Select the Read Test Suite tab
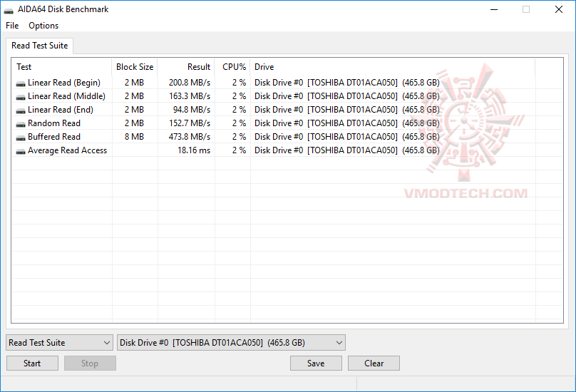Image resolution: width=576 pixels, height=392 pixels. [x=40, y=46]
